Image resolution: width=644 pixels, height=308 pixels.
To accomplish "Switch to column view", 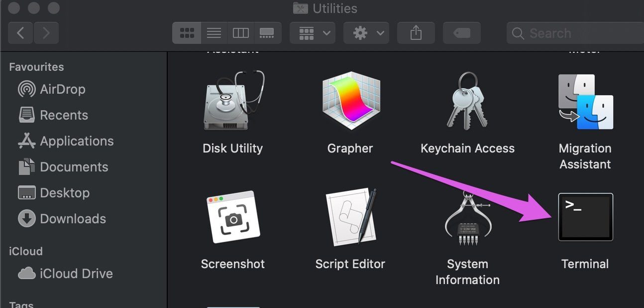I will 241,33.
